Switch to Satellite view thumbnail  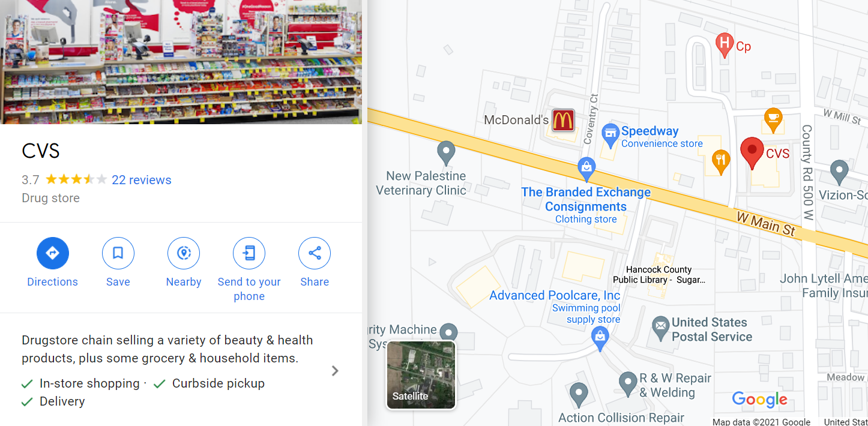click(421, 375)
